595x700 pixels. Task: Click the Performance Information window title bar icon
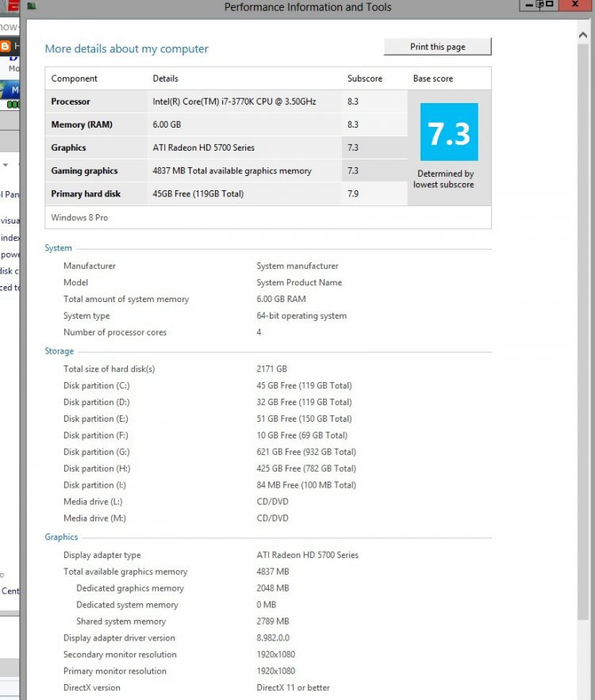click(31, 6)
